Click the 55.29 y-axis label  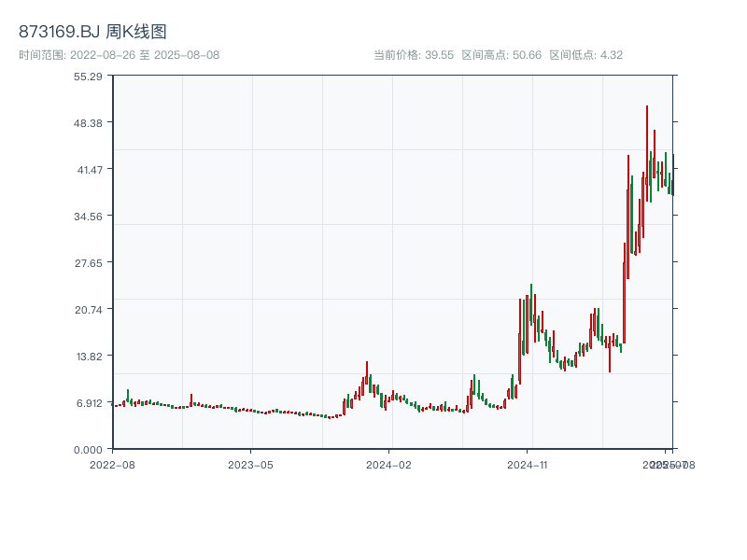(x=88, y=77)
